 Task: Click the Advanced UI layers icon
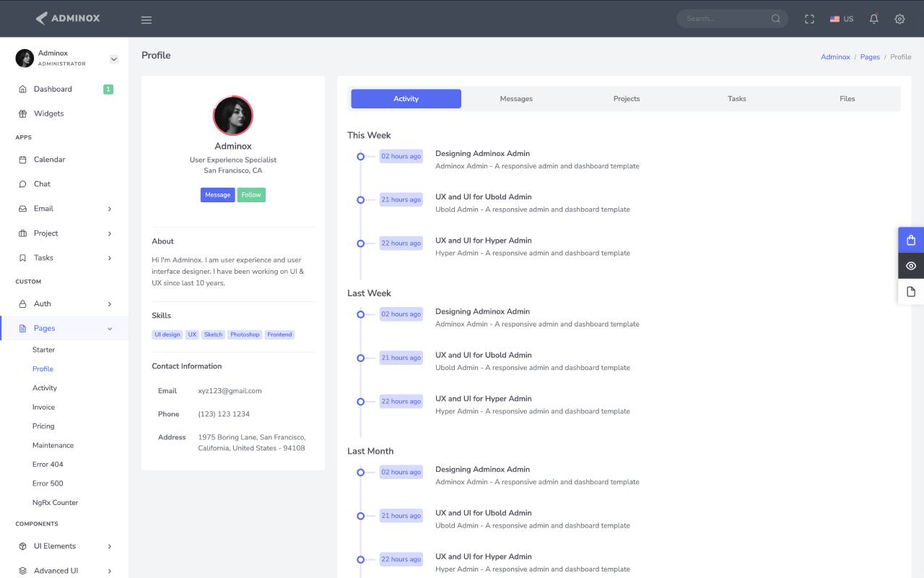point(22,571)
